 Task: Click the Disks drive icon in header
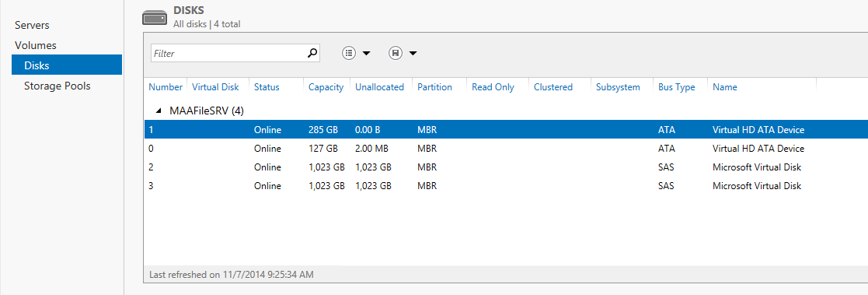pyautogui.click(x=155, y=17)
